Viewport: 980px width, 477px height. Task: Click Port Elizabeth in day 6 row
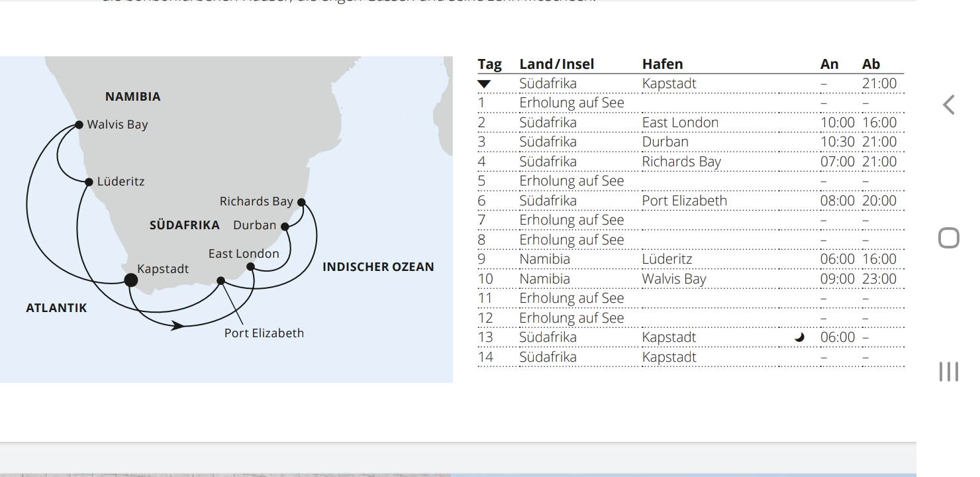coord(684,201)
